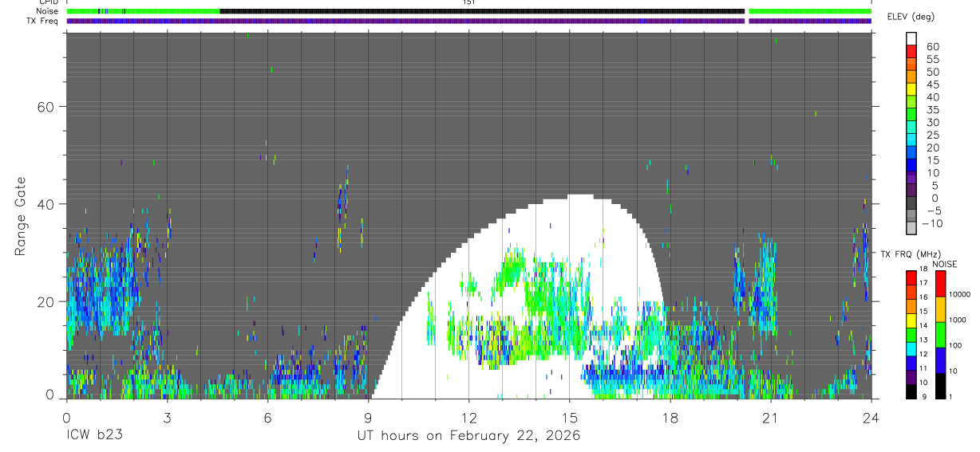Viewport: 980px width, 452px height.
Task: Select the green swatch of NOISE bar
Action: pos(940,335)
